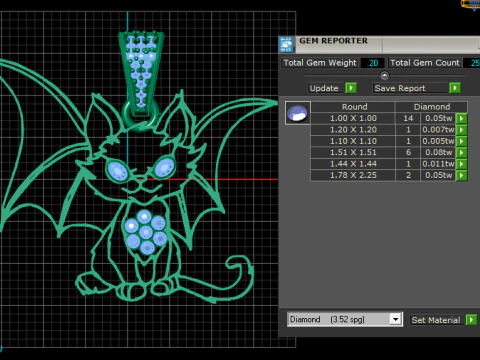Select the creature's left eye gem in viewport
The width and height of the screenshot is (480, 360).
[x=117, y=170]
